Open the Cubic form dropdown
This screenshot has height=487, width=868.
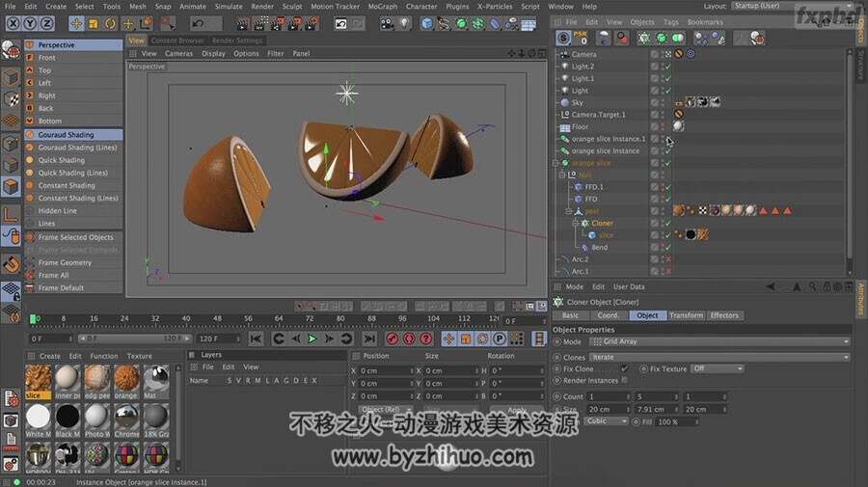click(606, 421)
